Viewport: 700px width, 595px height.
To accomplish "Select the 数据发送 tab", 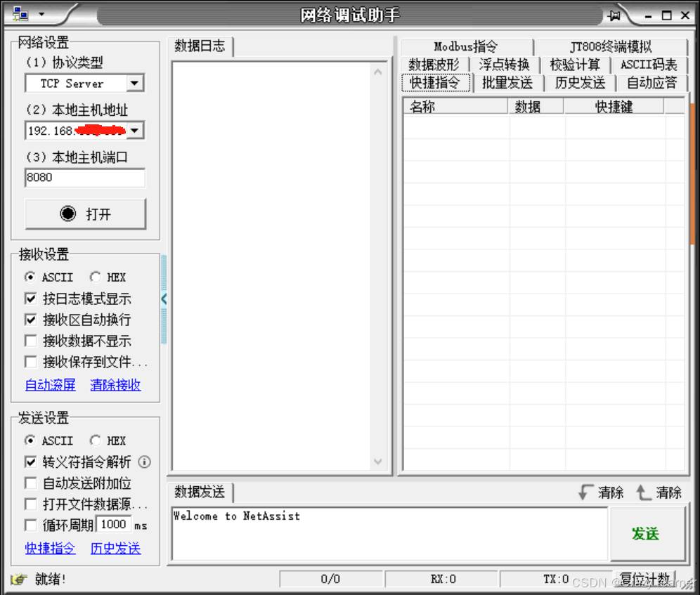I will (200, 492).
